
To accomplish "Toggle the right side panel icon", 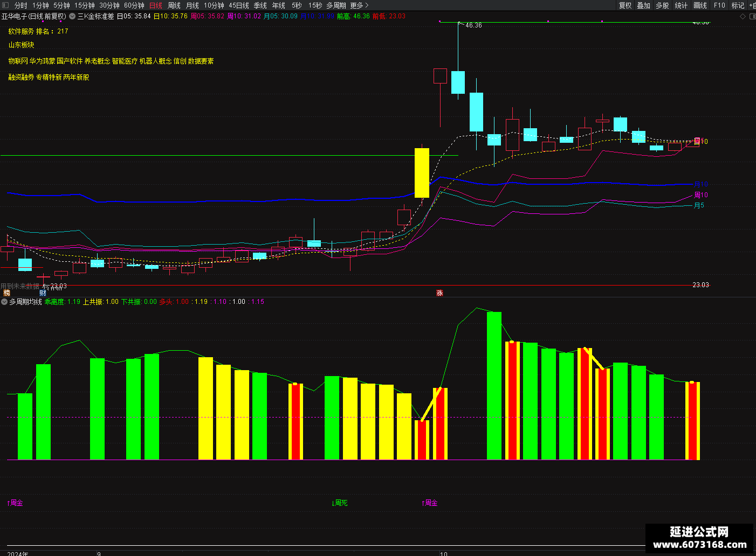I will (752, 16).
